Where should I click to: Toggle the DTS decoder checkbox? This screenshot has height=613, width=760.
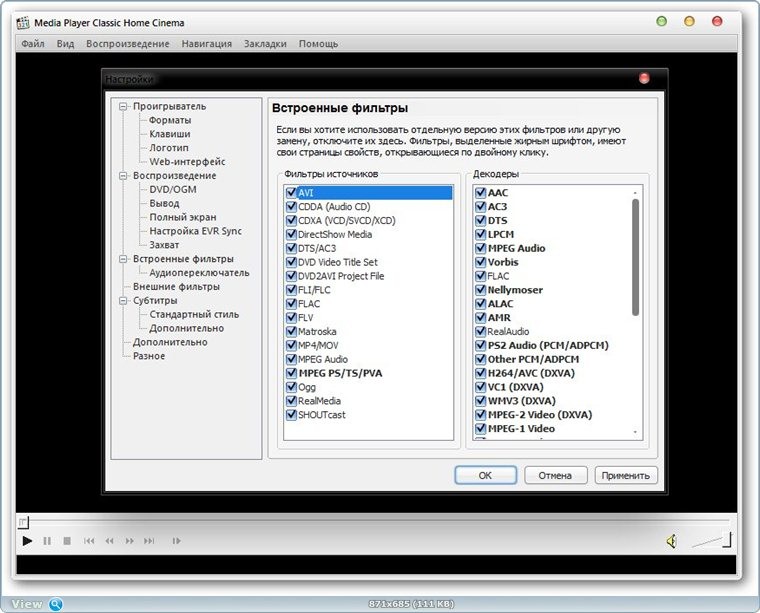click(480, 220)
